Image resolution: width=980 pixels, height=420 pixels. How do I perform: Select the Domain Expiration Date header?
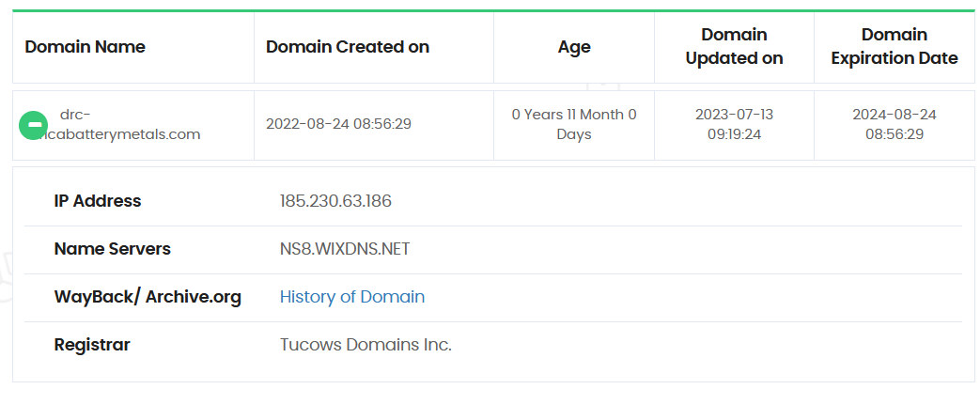click(x=894, y=47)
